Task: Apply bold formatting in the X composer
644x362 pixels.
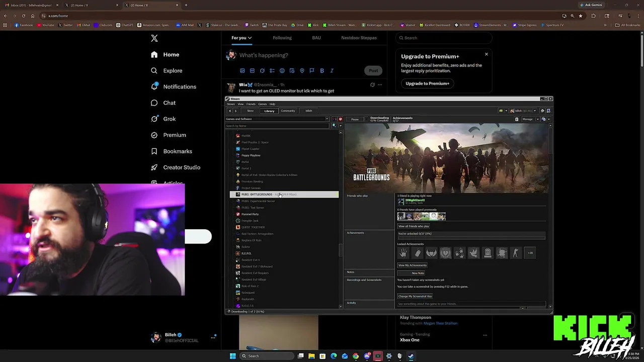Action: (x=322, y=71)
